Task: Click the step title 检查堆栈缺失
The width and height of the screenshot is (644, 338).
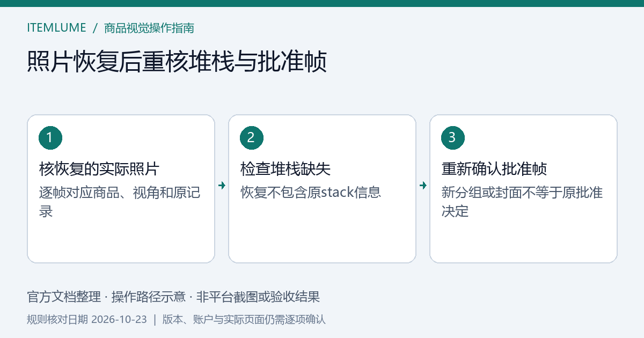Action: click(286, 169)
